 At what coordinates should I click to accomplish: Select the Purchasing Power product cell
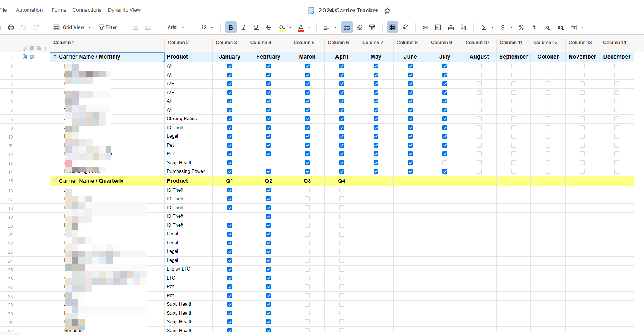pyautogui.click(x=188, y=171)
